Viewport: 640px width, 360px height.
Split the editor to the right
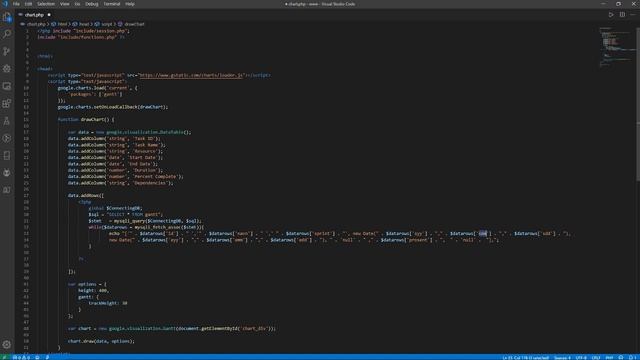[622, 15]
